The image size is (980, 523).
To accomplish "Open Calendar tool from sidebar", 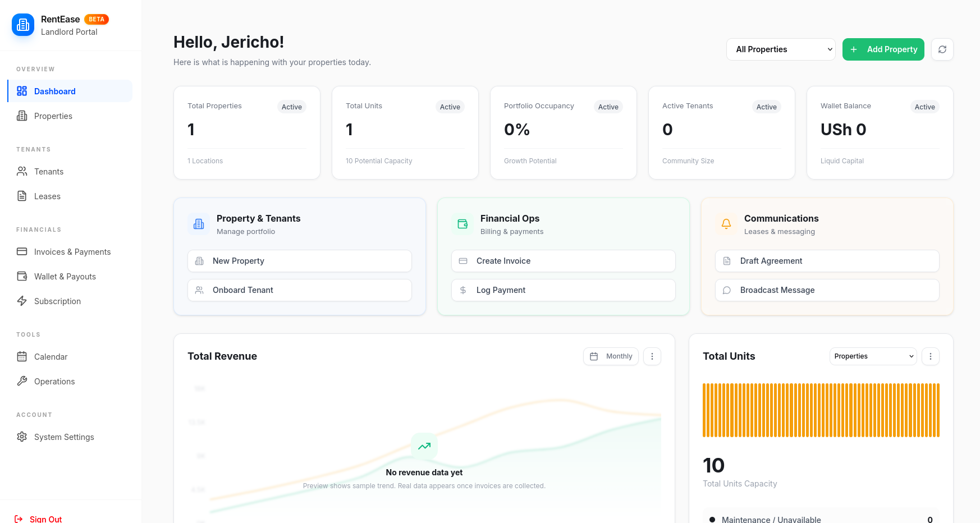I will (x=70, y=356).
